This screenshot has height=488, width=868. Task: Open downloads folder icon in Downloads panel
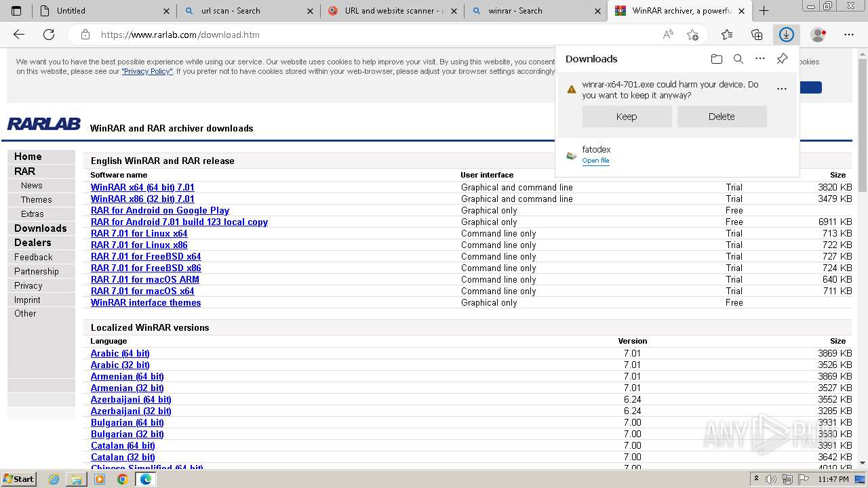tap(717, 59)
